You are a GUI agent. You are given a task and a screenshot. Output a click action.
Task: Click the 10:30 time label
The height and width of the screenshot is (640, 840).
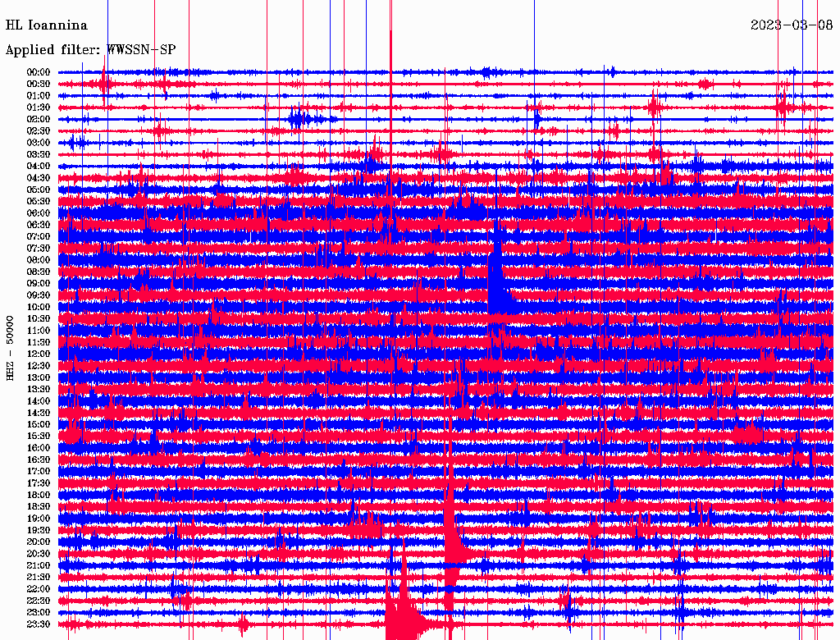[39, 319]
